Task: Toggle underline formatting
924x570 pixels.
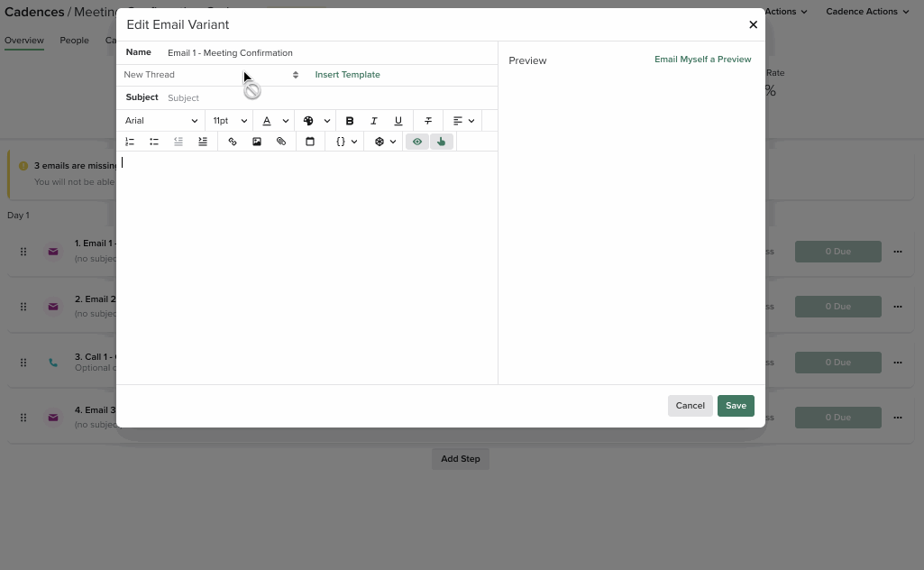Action: (x=398, y=120)
